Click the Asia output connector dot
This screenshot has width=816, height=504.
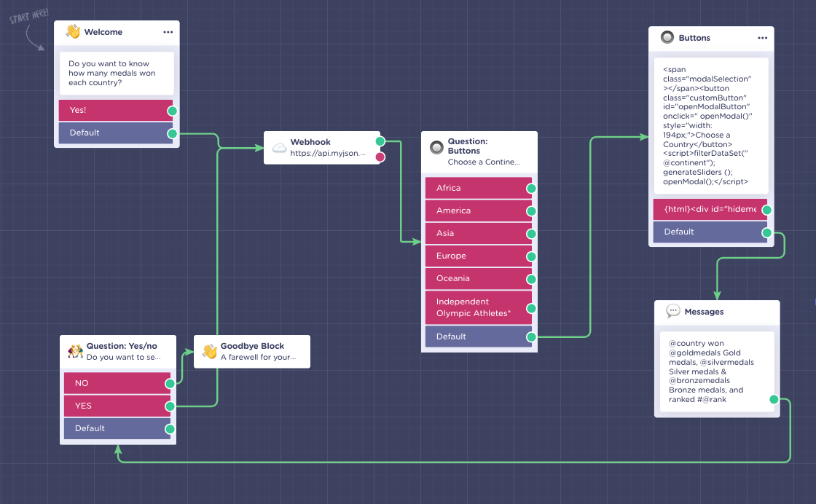click(x=531, y=234)
